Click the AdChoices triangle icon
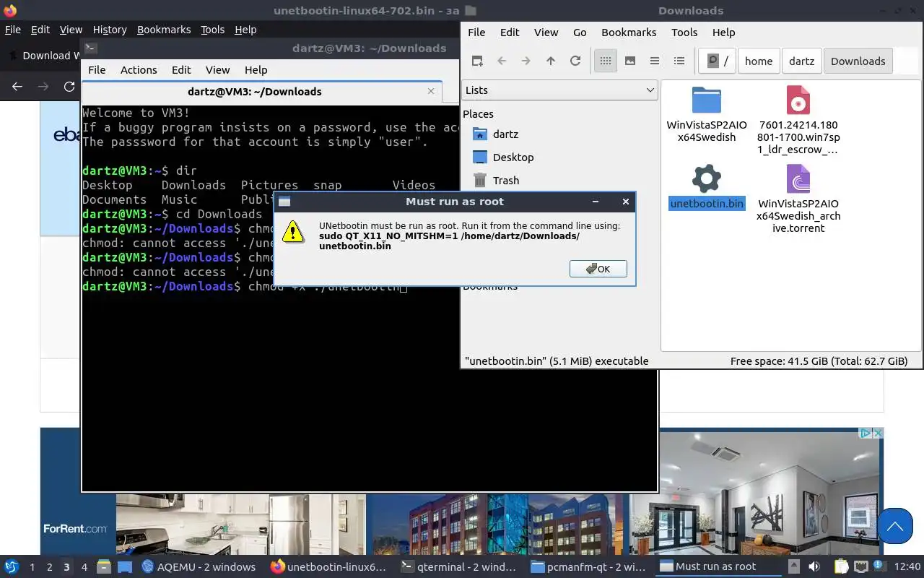This screenshot has width=924, height=578. pos(866,433)
